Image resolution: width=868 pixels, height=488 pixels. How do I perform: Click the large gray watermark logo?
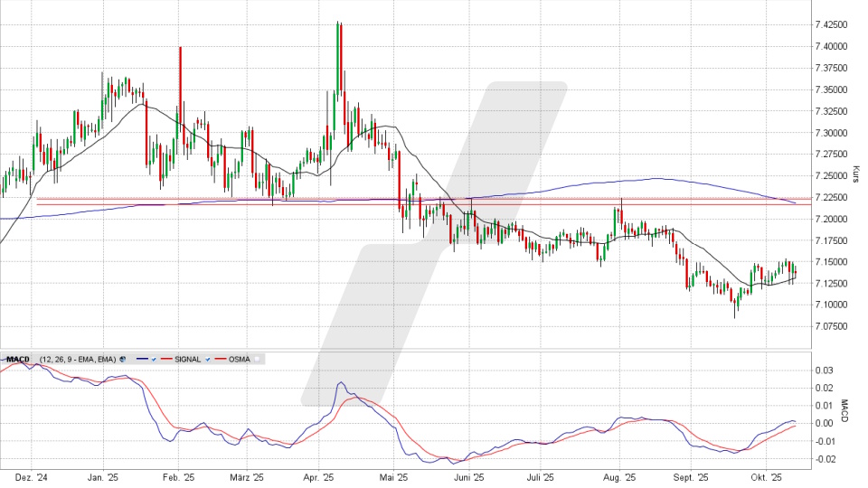pos(434,244)
